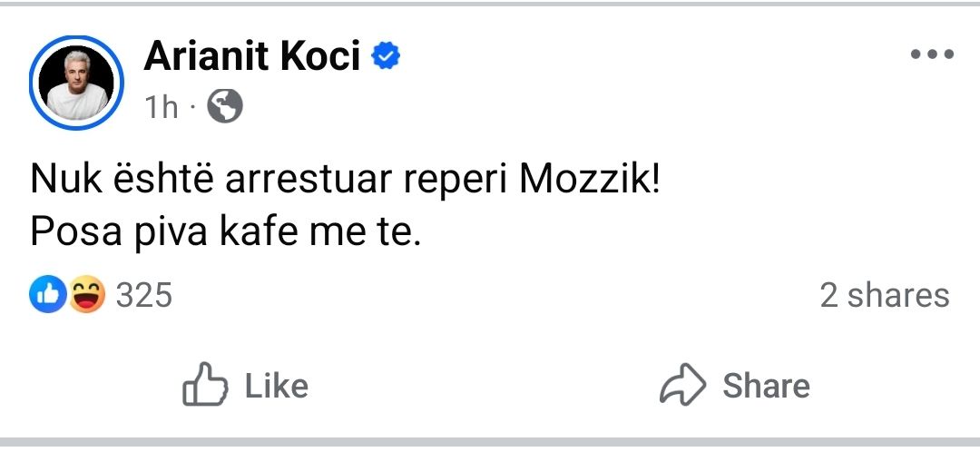Screen dimensions: 980x452
Task: Click the curved arrow Share icon
Action: [x=681, y=386]
